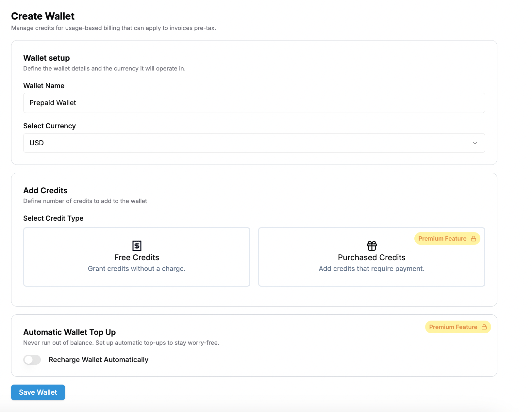Click the Recharge Wallet Automatically label text
The image size is (532, 412).
pyautogui.click(x=98, y=360)
